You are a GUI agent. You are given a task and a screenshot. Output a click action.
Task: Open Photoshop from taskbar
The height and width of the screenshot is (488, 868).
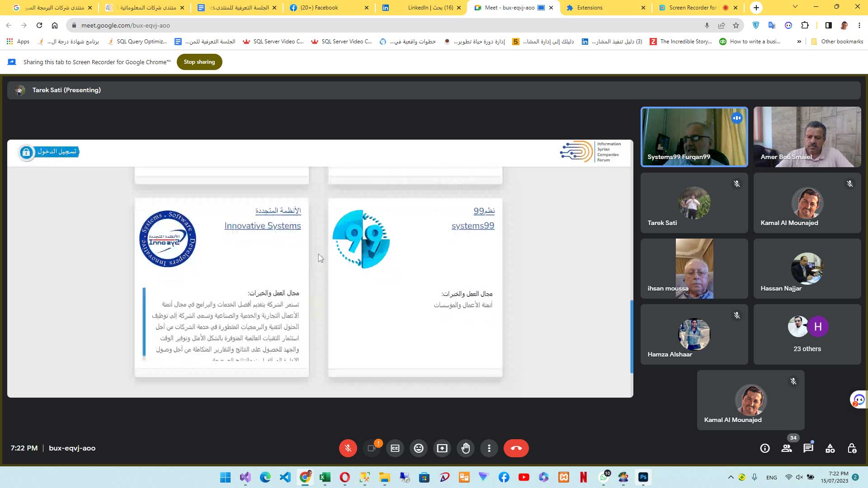coord(643,477)
